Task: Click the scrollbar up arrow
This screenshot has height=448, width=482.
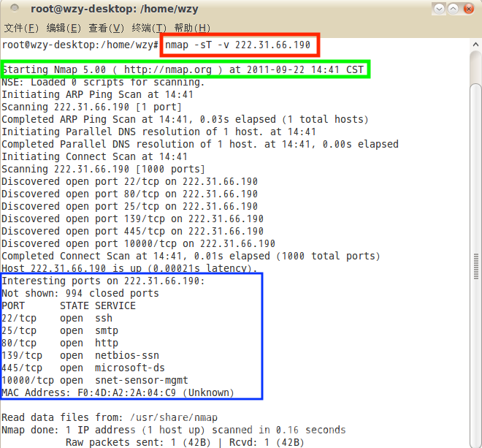Action: tap(475, 45)
